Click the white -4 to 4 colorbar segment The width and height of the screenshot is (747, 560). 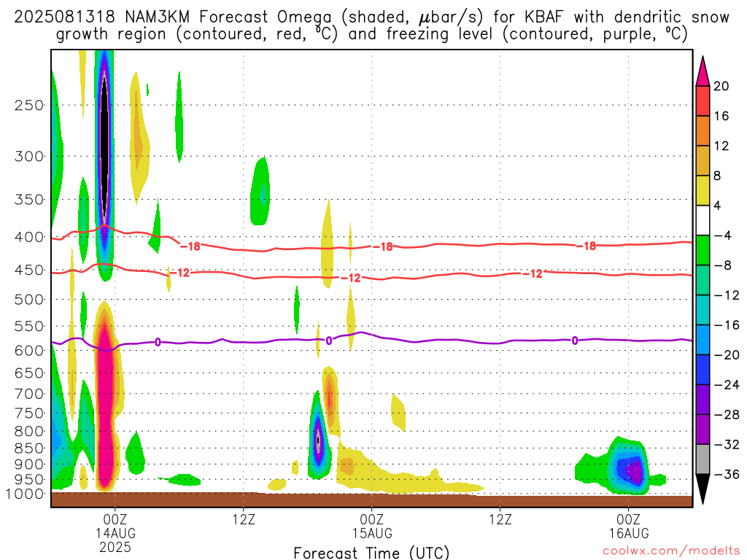pos(703,220)
